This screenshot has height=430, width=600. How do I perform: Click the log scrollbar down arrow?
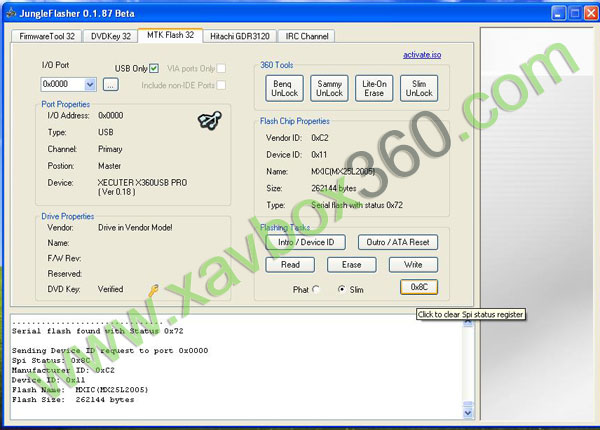(468, 413)
